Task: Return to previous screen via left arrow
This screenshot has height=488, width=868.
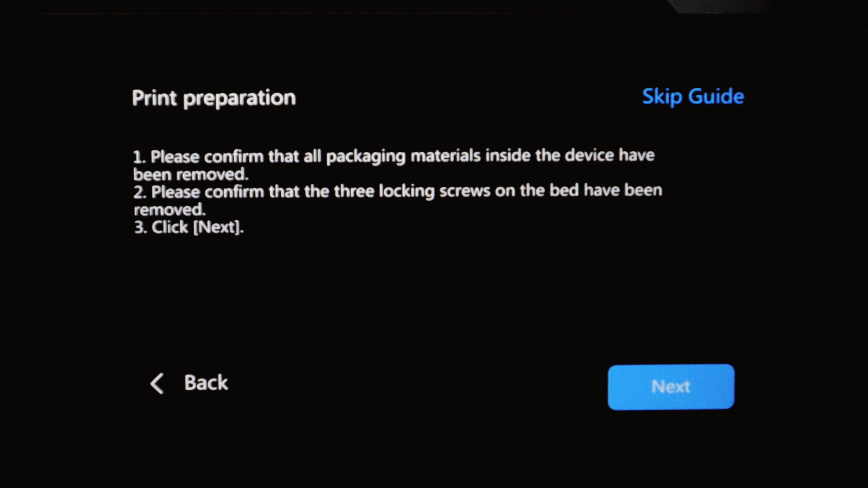Action: click(157, 383)
